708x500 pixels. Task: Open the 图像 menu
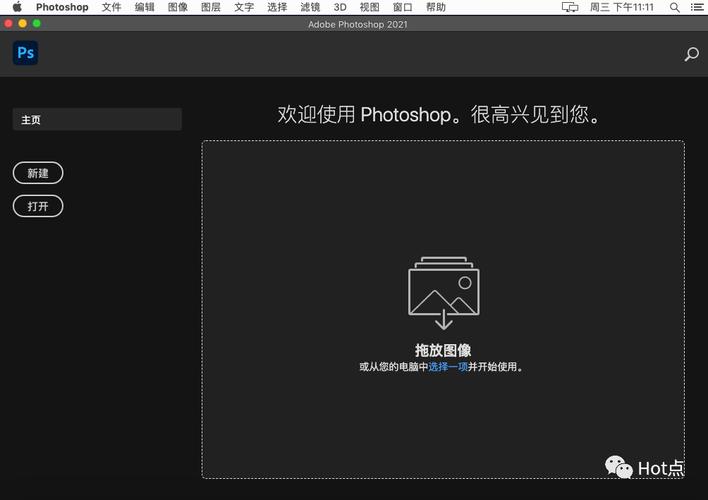[177, 7]
